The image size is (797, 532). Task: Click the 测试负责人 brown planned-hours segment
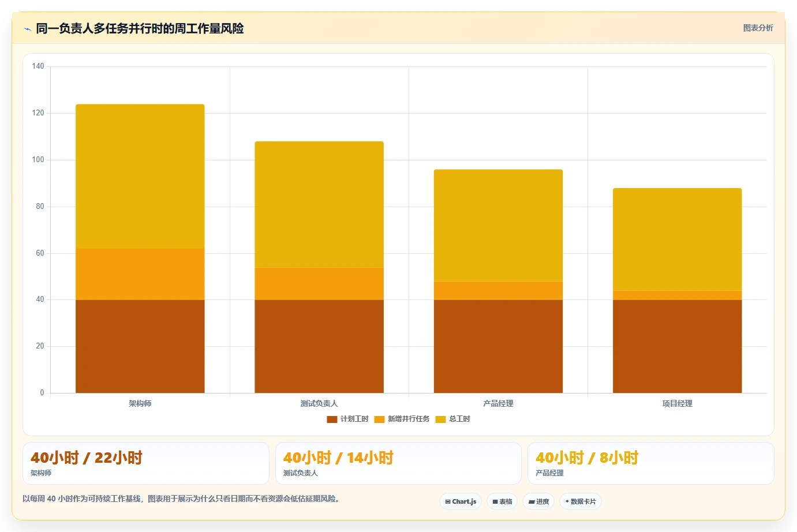[x=319, y=346]
